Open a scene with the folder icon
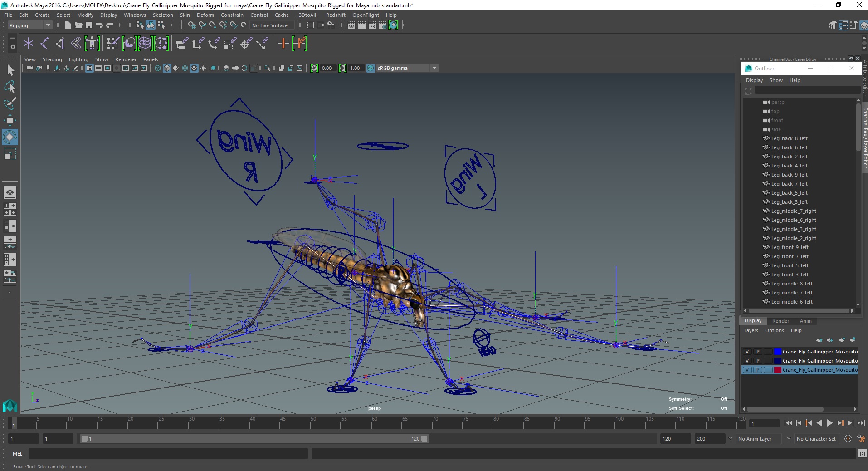This screenshot has width=868, height=471. click(78, 25)
